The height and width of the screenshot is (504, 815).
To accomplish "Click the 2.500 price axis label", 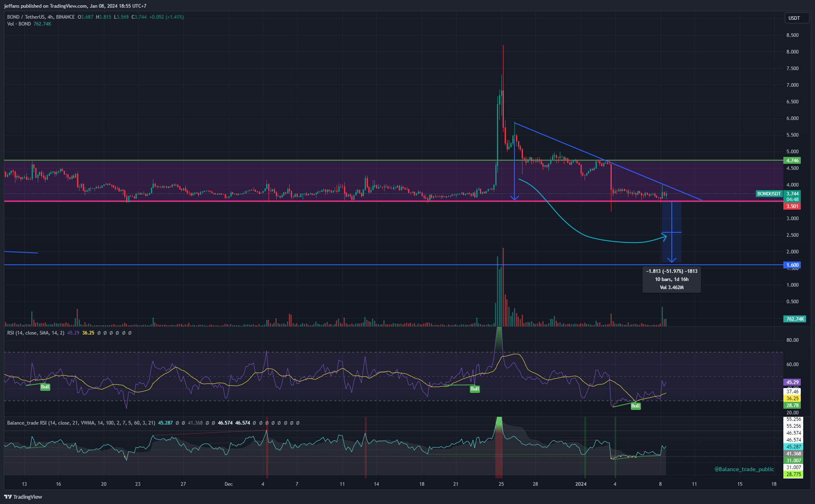I will pyautogui.click(x=792, y=235).
